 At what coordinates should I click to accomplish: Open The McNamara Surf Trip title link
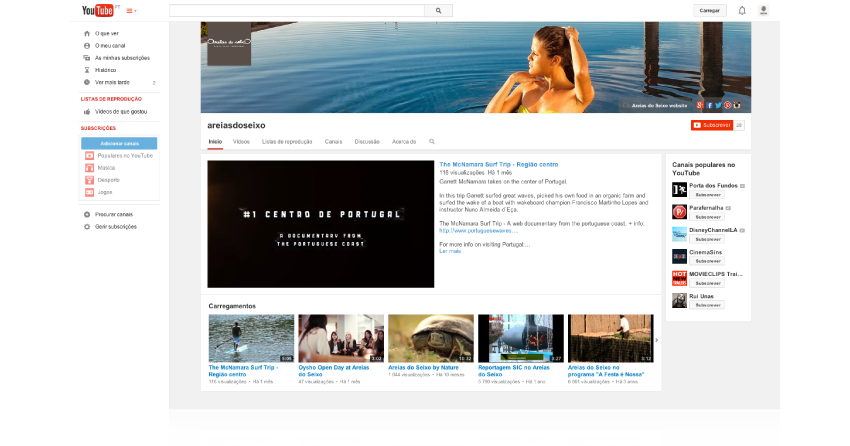pyautogui.click(x=498, y=164)
